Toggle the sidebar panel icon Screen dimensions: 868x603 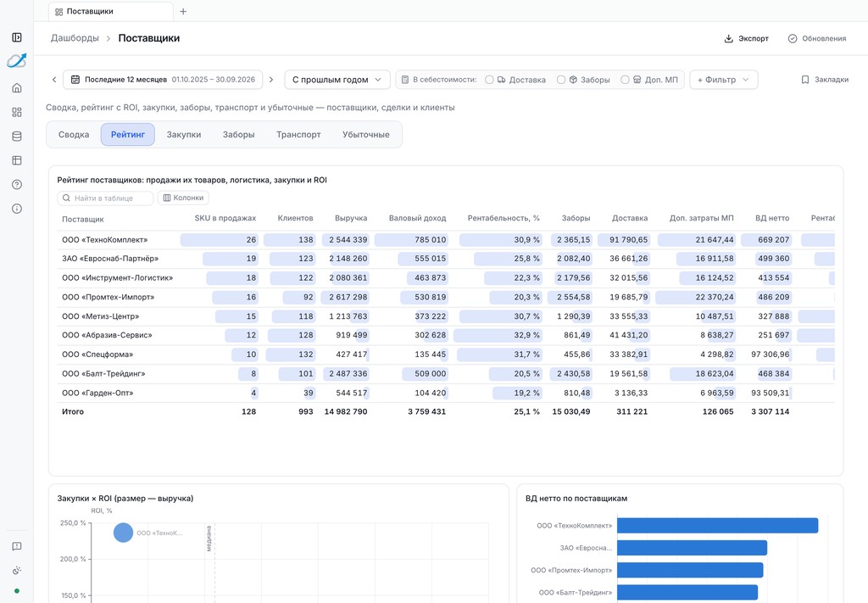[x=17, y=37]
